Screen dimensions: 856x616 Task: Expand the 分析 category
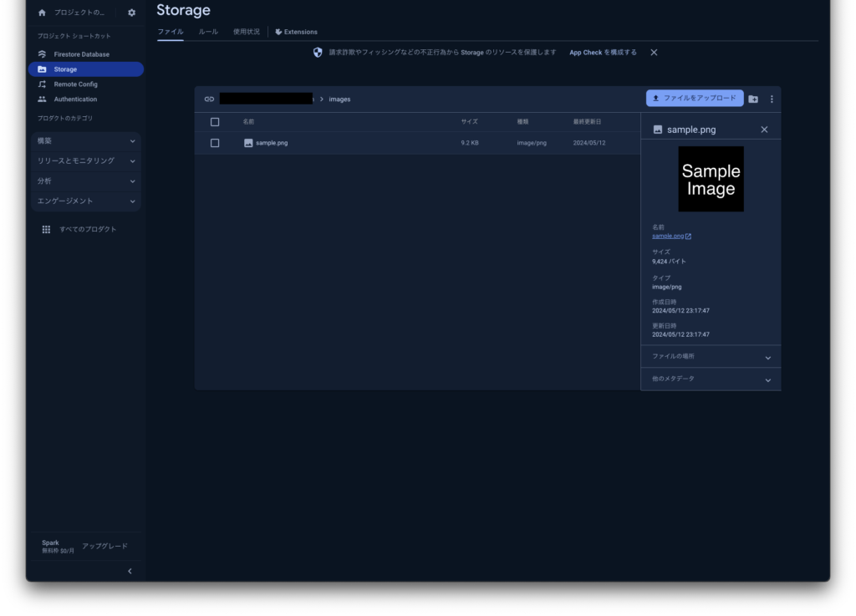(x=86, y=181)
